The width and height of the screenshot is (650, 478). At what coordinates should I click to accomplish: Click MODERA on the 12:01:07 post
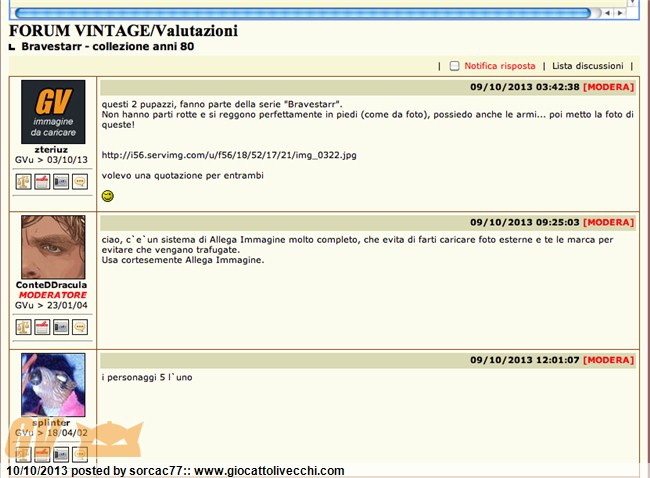coord(609,360)
